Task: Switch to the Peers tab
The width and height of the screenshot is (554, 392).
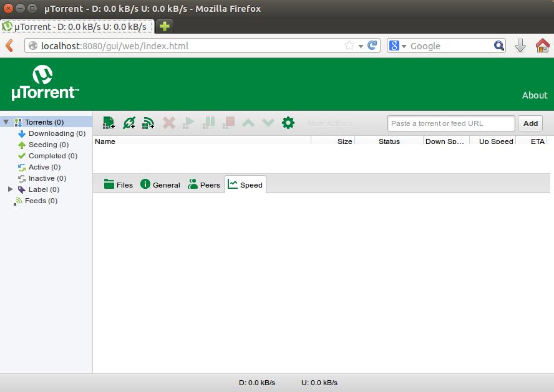Action: point(204,184)
